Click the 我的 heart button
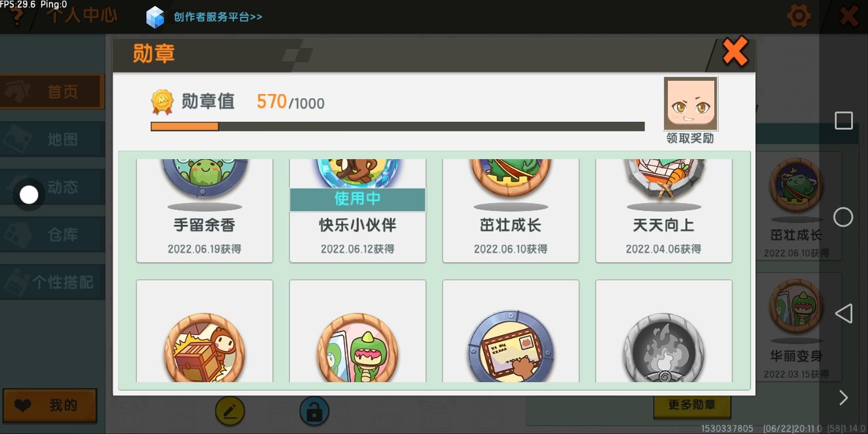 50,406
